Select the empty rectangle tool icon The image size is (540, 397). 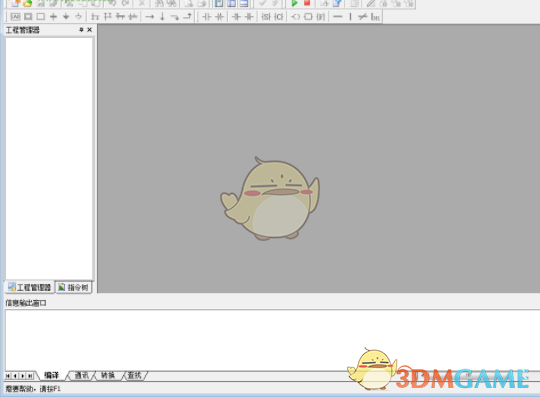(x=41, y=16)
